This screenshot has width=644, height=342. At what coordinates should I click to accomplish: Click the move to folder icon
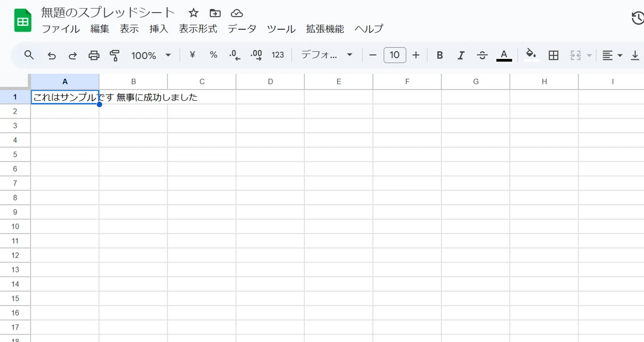coord(215,13)
